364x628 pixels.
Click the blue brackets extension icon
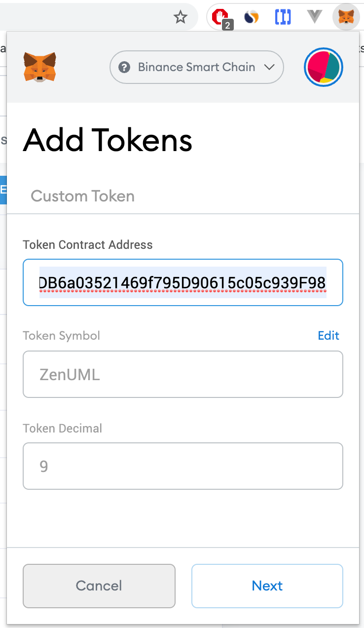point(283,17)
